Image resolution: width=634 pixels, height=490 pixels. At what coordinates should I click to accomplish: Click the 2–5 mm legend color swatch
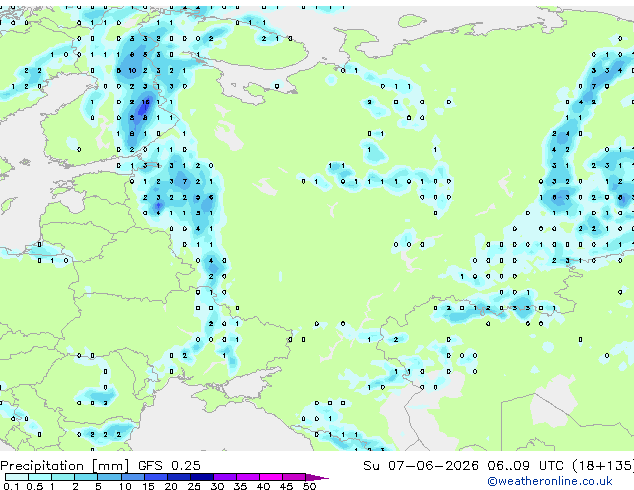pos(86,477)
